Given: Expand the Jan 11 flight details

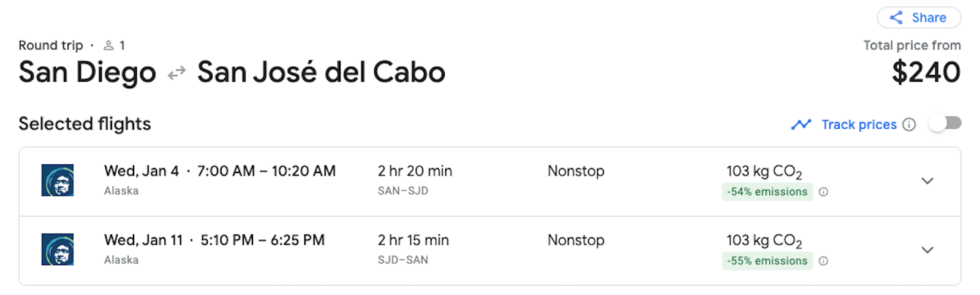Looking at the screenshot, I should [928, 250].
